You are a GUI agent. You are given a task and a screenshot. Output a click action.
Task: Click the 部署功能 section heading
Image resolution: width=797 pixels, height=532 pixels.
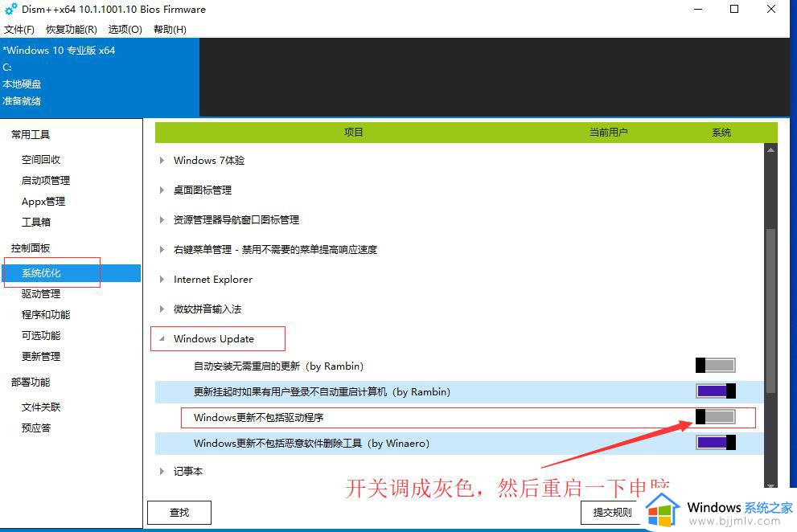(31, 382)
